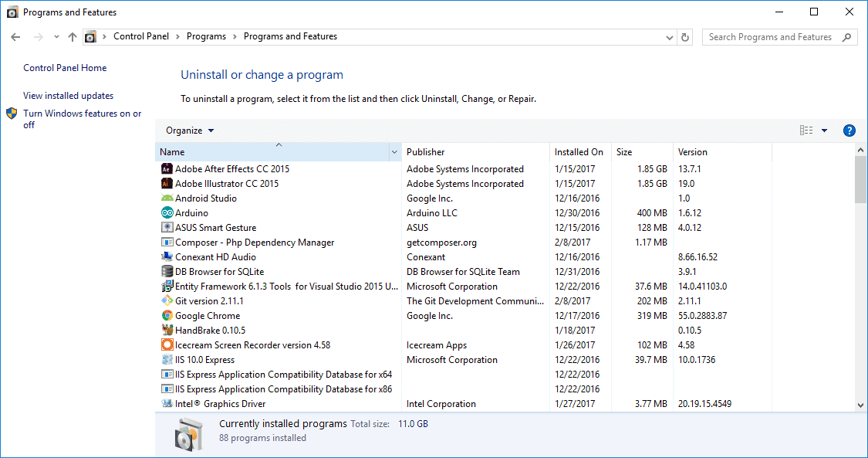
Task: Select HandBrake 0.10.5 in the list
Action: (x=210, y=330)
